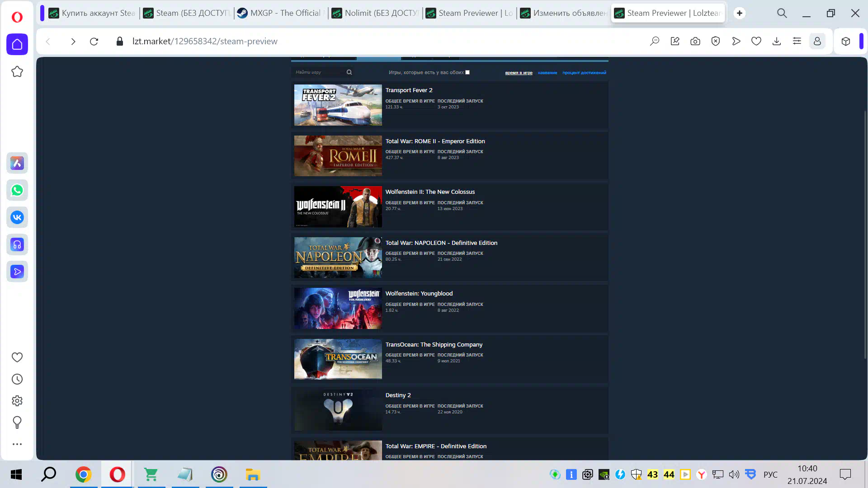Switch to 'Купить аккаунт Stea' tab
This screenshot has width=868, height=488.
[x=93, y=13]
